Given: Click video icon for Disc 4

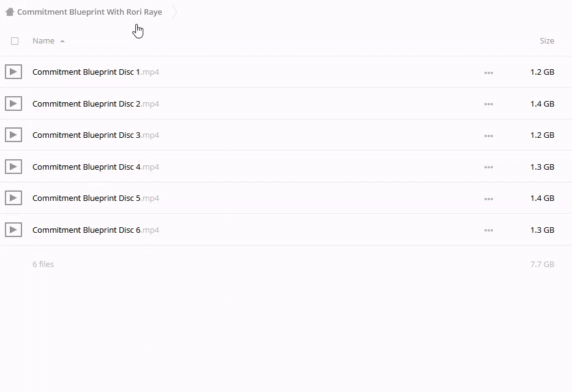Looking at the screenshot, I should pos(13,167).
